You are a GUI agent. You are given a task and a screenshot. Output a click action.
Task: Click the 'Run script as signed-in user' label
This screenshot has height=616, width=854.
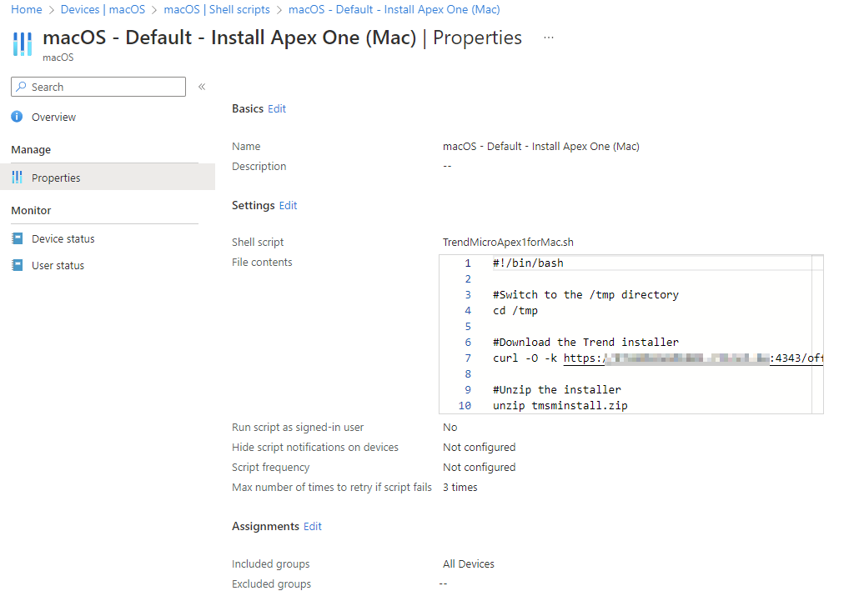coord(298,428)
